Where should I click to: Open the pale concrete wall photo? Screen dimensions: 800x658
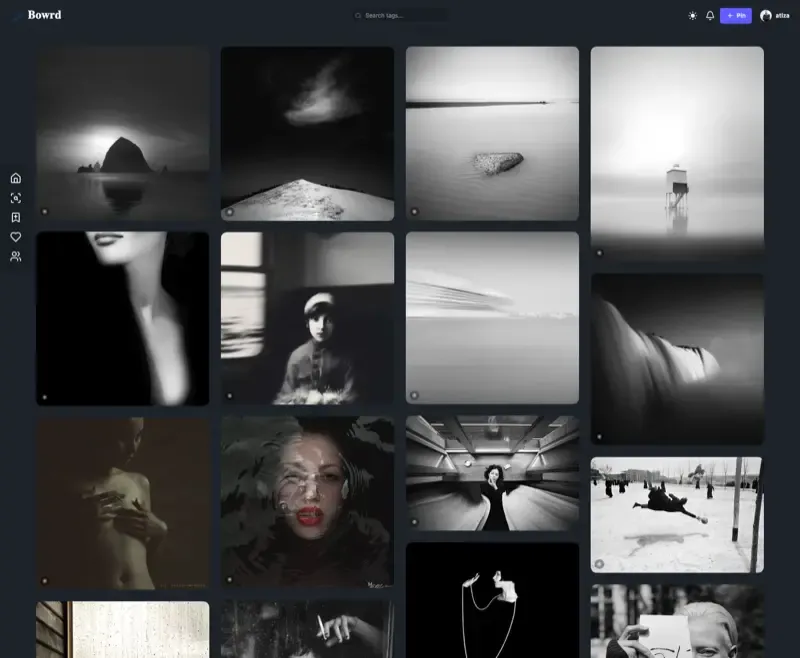pos(122,629)
